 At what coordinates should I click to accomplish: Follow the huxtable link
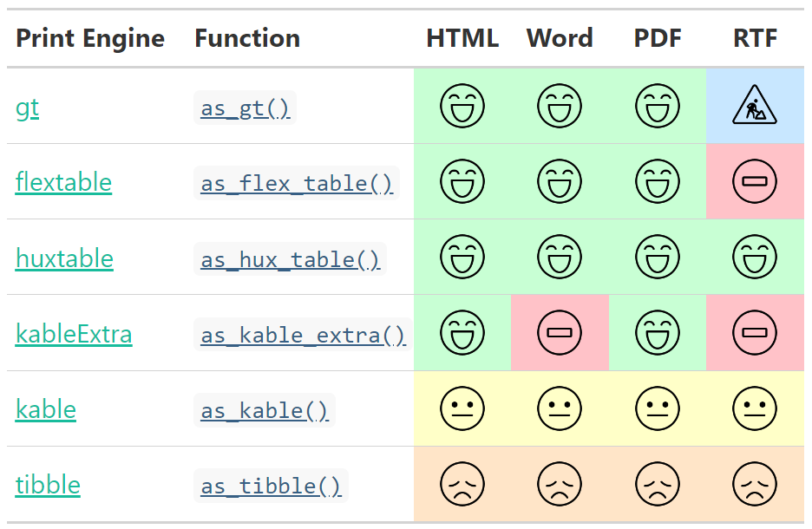(x=64, y=258)
